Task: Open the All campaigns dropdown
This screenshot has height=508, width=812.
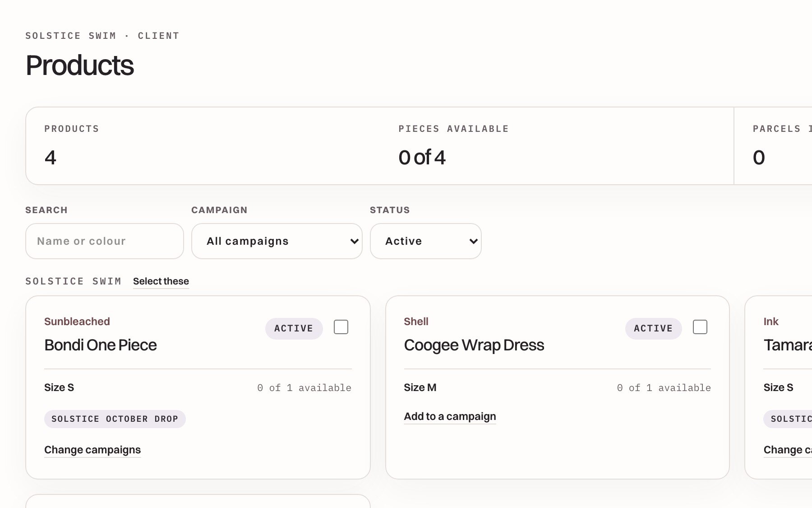Action: (x=277, y=241)
